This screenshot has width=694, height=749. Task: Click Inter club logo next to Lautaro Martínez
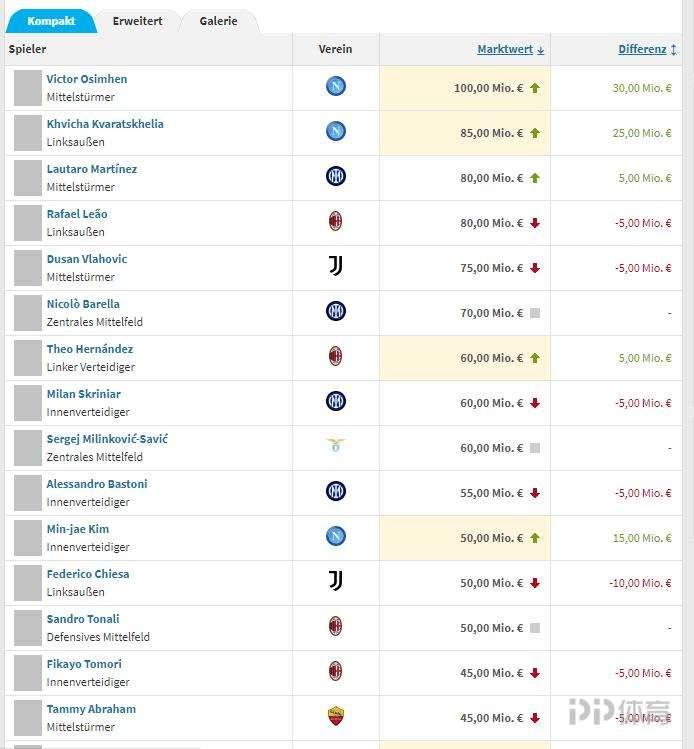335,177
